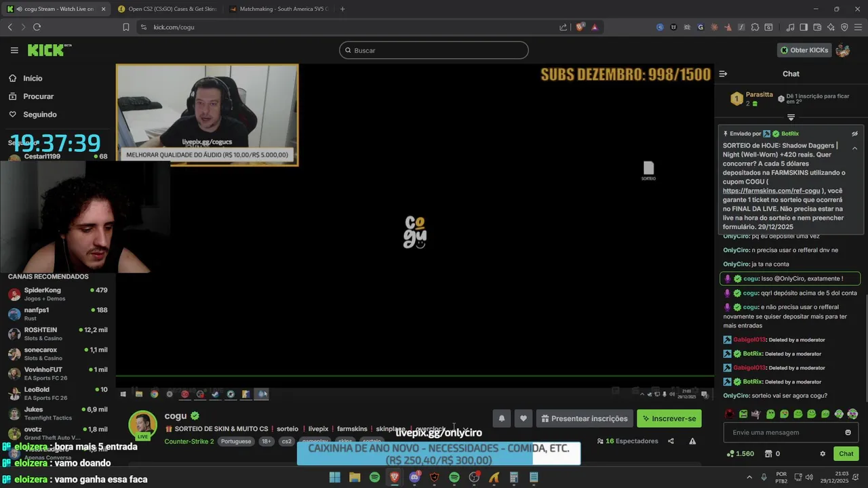Click Portuguese language tag
This screenshot has height=488, width=868.
(236, 441)
